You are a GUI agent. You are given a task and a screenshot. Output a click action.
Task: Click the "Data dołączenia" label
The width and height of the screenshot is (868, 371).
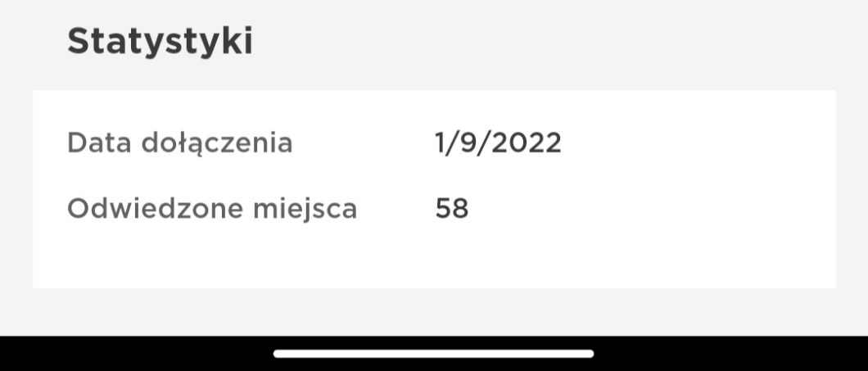click(x=179, y=143)
